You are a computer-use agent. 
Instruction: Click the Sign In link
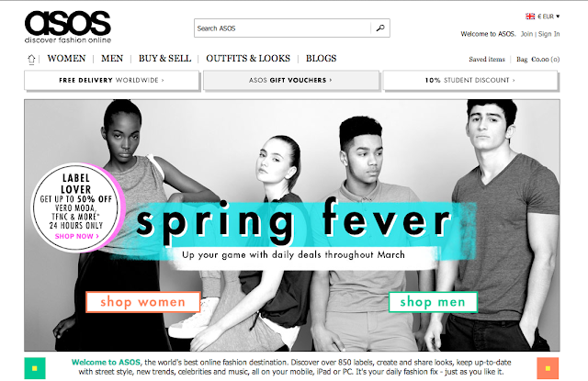(549, 34)
